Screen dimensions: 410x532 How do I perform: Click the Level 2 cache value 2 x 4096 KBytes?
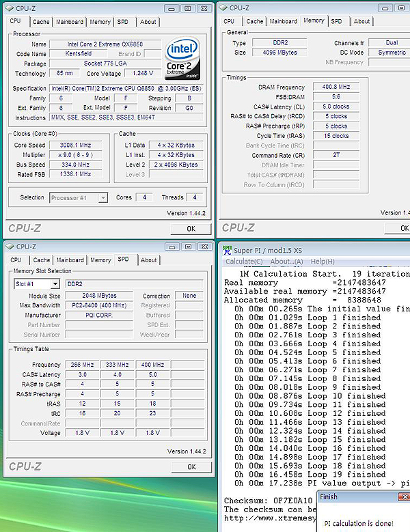point(176,165)
